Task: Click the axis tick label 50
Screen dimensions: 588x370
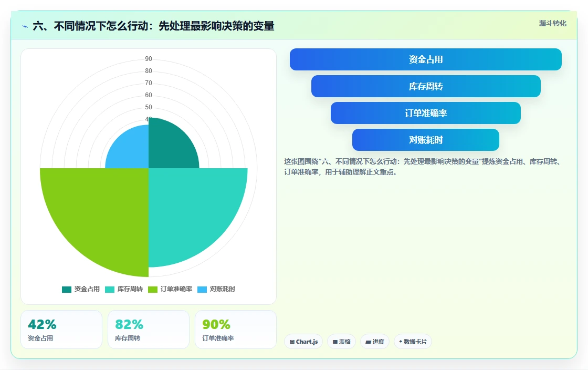Action: tap(149, 107)
